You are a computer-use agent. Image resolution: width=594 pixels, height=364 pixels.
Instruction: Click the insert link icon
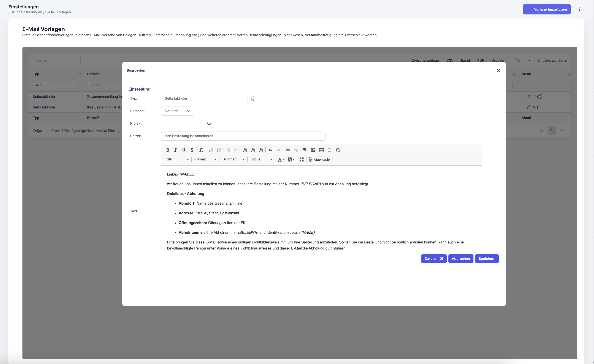coord(287,150)
